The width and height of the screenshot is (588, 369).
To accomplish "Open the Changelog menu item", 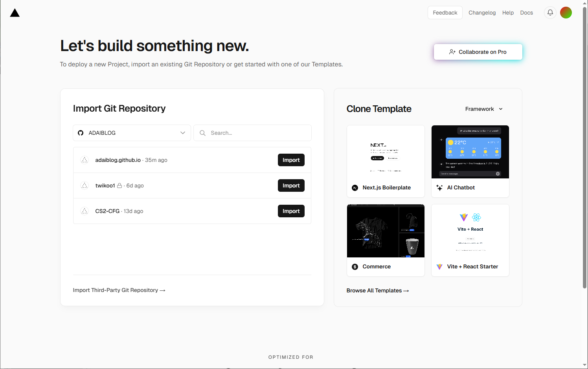I will click(482, 13).
